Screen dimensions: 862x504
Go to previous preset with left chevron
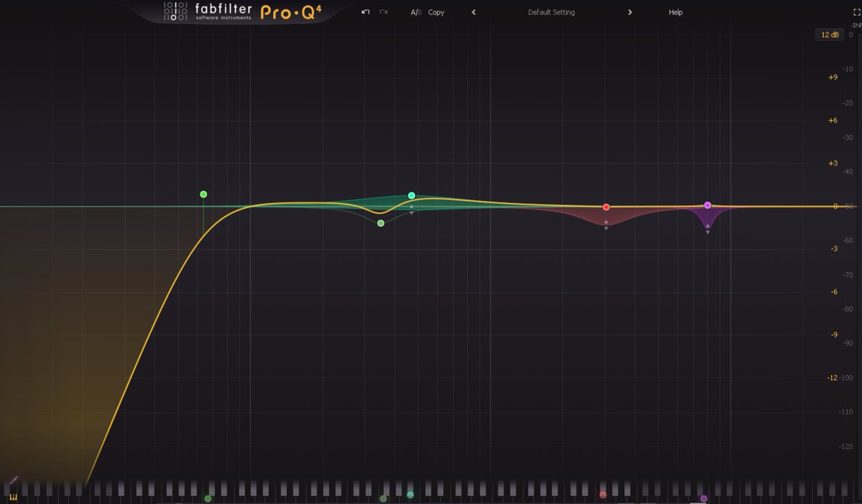[x=473, y=12]
